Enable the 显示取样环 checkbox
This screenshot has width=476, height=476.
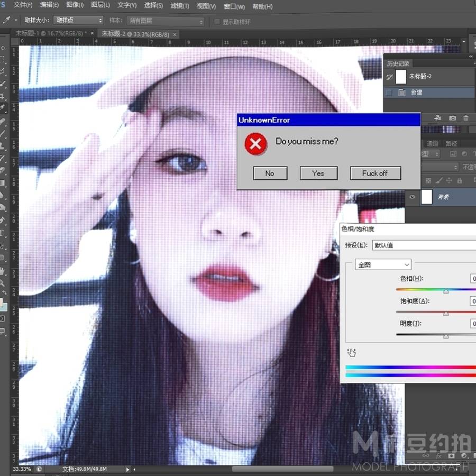(x=217, y=22)
